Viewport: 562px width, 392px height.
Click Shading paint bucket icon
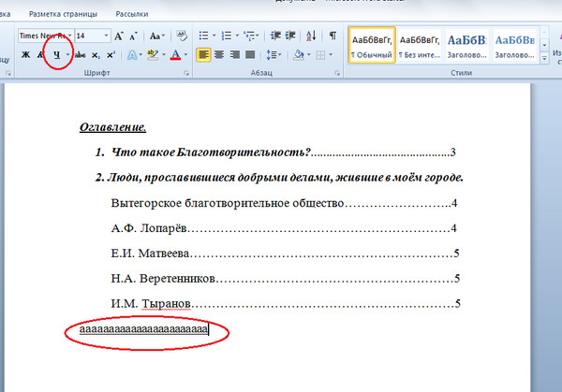click(298, 55)
